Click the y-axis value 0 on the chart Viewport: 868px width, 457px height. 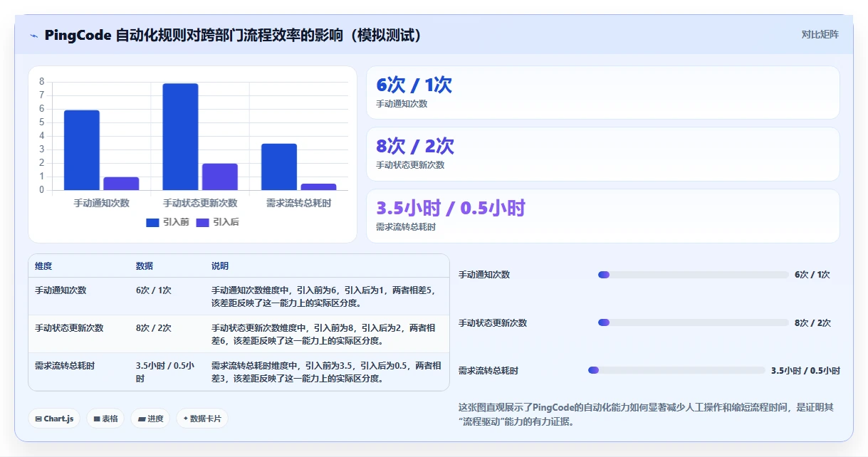(x=42, y=190)
